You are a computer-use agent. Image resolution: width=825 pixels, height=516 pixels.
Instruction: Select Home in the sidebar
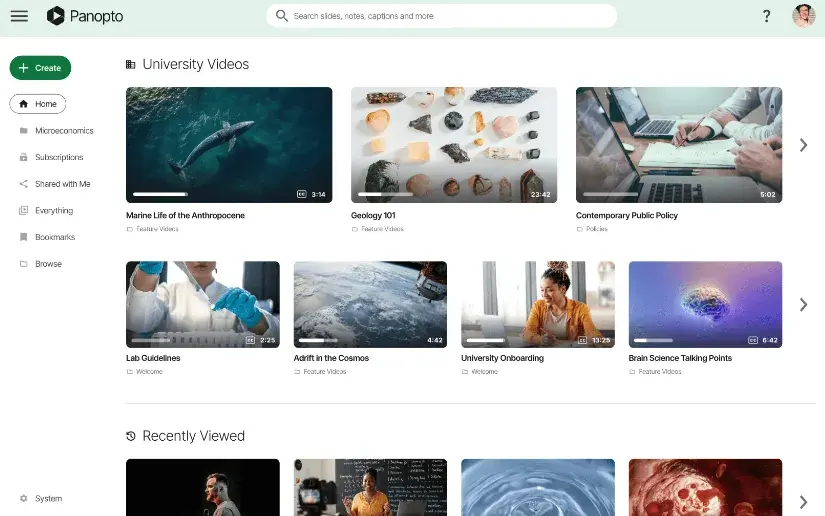tap(38, 104)
